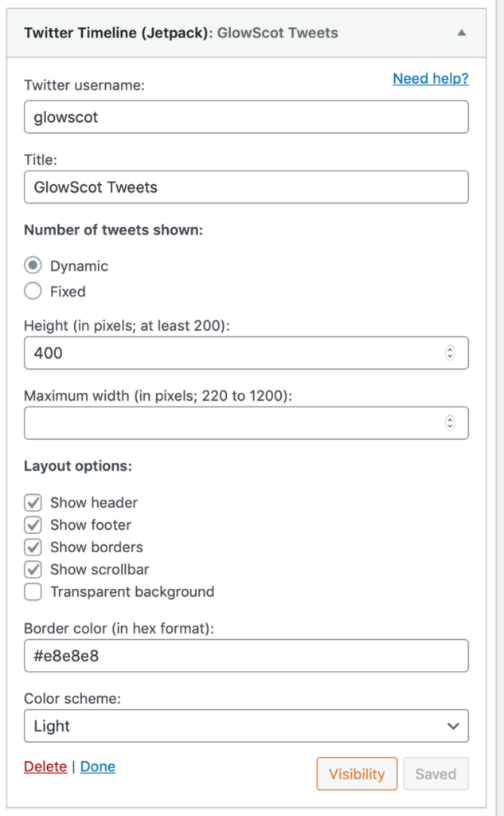Click the Saved button
Image resolution: width=504 pixels, height=816 pixels.
click(436, 773)
